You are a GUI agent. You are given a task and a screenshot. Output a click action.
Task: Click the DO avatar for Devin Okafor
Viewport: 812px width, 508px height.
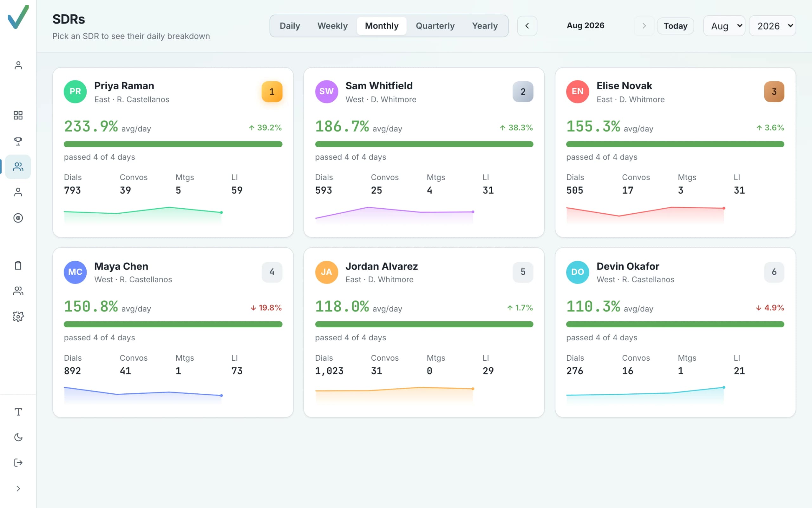tap(578, 272)
